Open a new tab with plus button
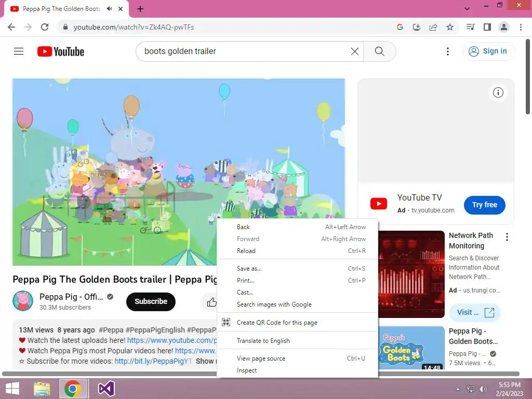This screenshot has height=399, width=532. pyautogui.click(x=140, y=9)
